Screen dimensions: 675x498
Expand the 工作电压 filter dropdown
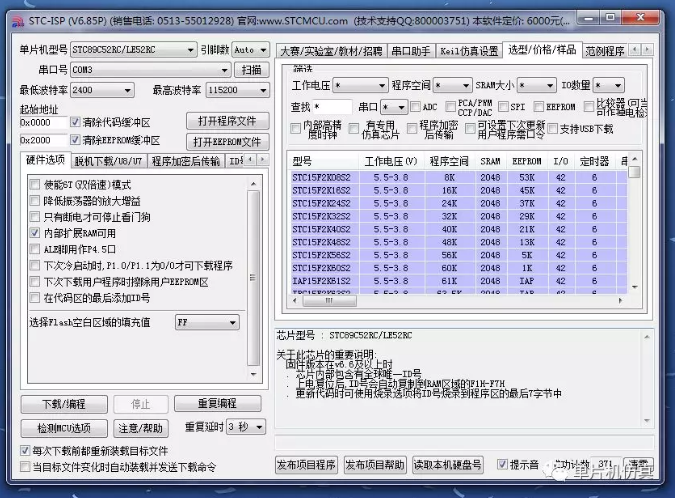[381, 86]
